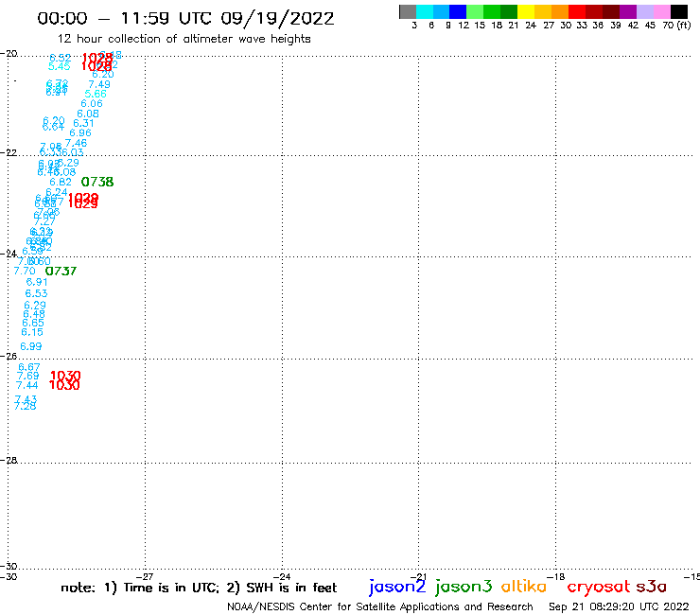
Task: Click the s3a satellite legend label
Action: (x=652, y=587)
